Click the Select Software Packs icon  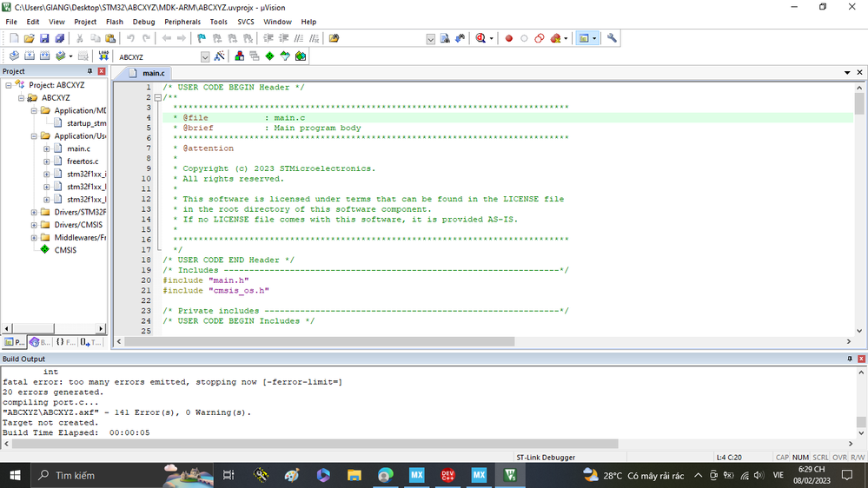[x=285, y=56]
